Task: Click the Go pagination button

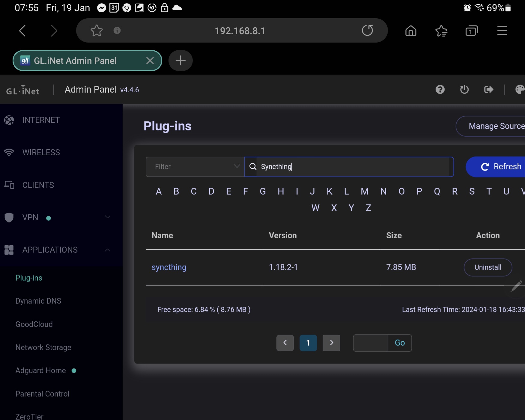Action: click(400, 343)
